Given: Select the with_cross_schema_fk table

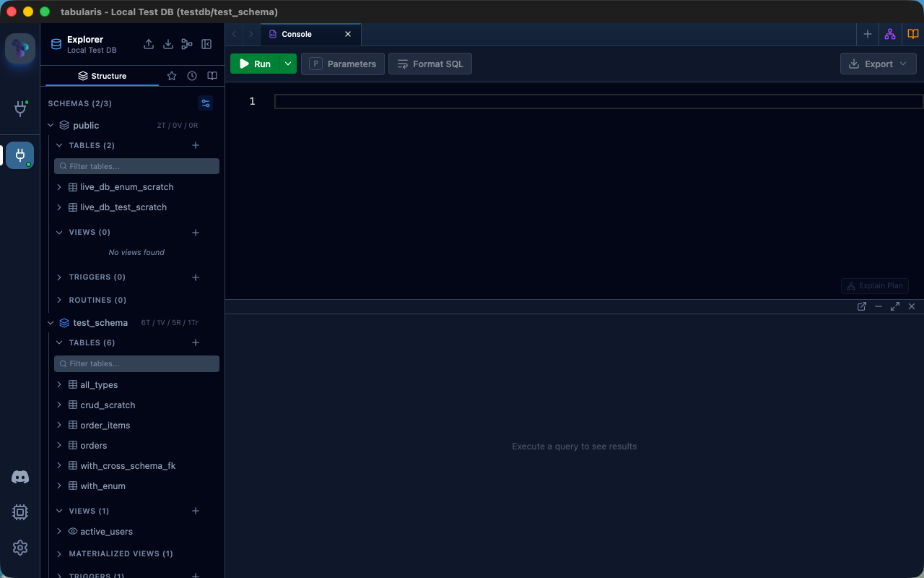Looking at the screenshot, I should tap(128, 466).
